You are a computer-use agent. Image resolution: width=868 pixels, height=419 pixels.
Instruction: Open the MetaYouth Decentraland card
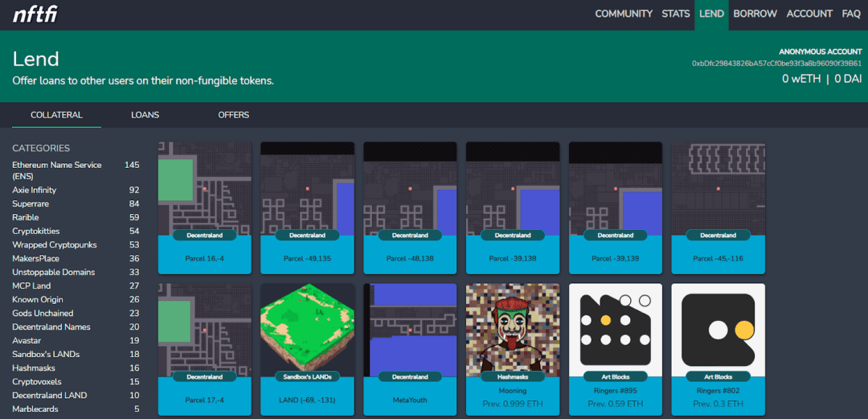pos(410,349)
